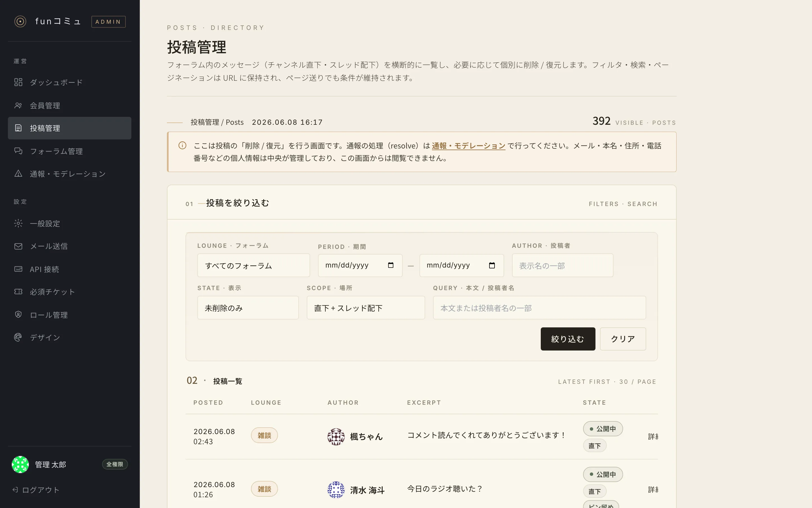This screenshot has height=508, width=812.
Task: Go to 会員管理 menu item
Action: [x=69, y=106]
